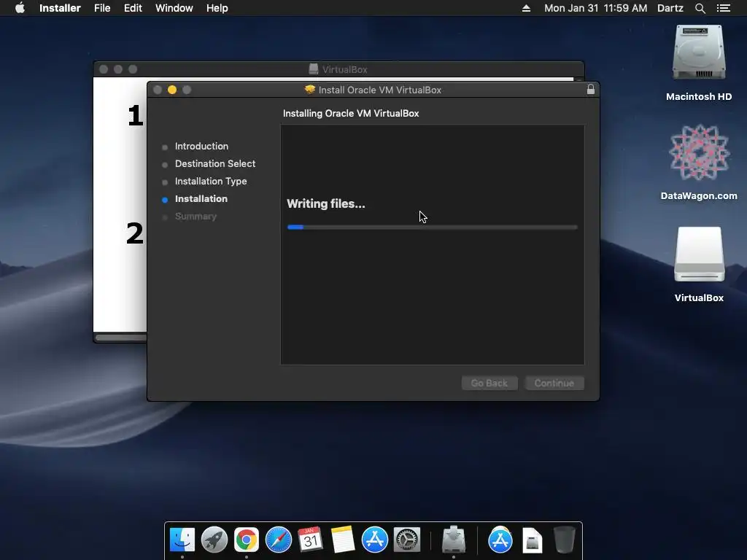Click the Destination Select step
This screenshot has width=747, height=560.
215,164
